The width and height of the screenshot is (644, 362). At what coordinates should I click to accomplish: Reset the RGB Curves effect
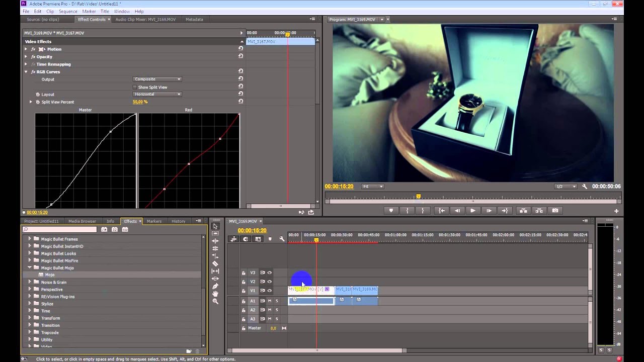point(240,71)
